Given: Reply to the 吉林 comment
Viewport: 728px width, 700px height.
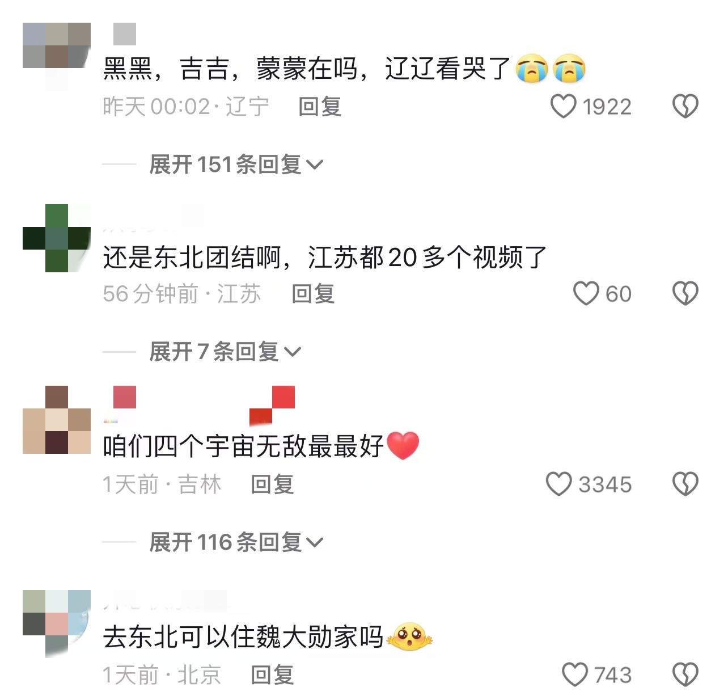Looking at the screenshot, I should click(272, 484).
